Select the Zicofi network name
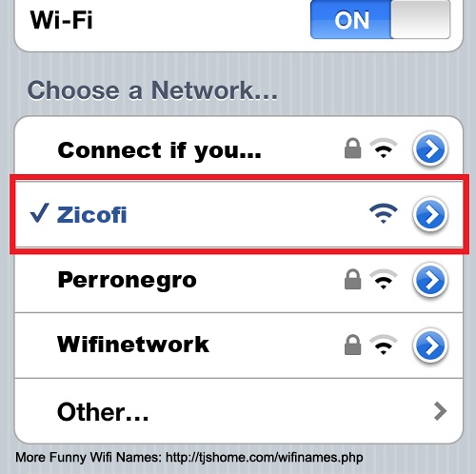Screen dimensions: 476x474 92,215
